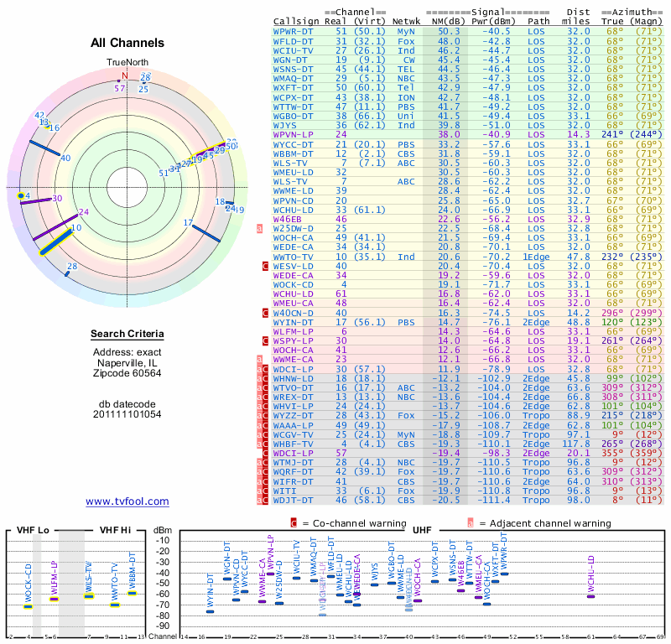Click the Callsign column header
Screen dimensions: 671x644
click(x=296, y=22)
